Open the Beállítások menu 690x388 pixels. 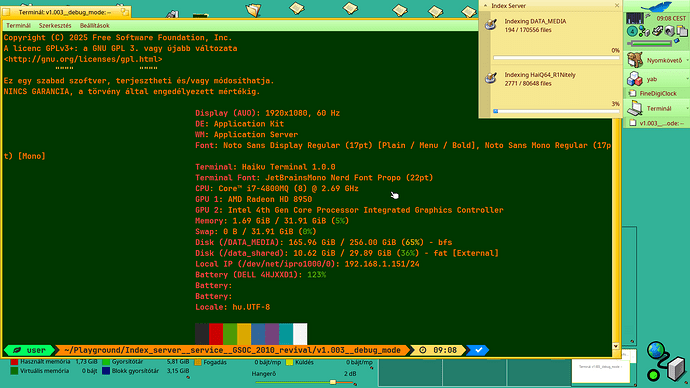[95, 26]
